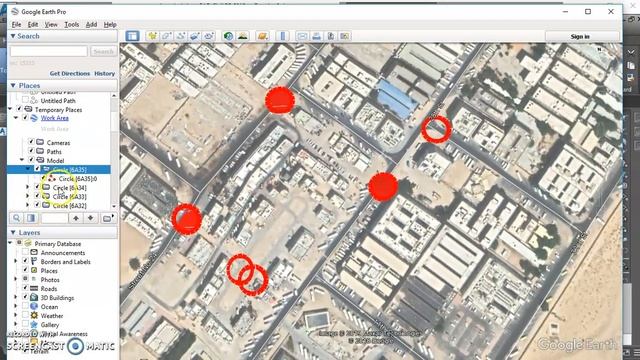Enable the Announcements layer checkbox
This screenshot has width=640, height=360.
[x=25, y=253]
